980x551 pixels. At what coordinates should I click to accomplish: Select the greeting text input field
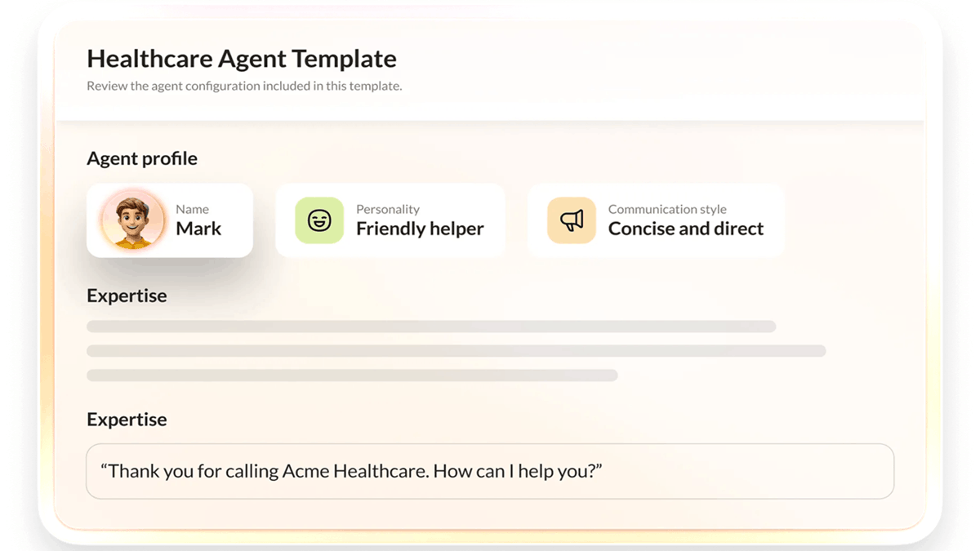490,472
